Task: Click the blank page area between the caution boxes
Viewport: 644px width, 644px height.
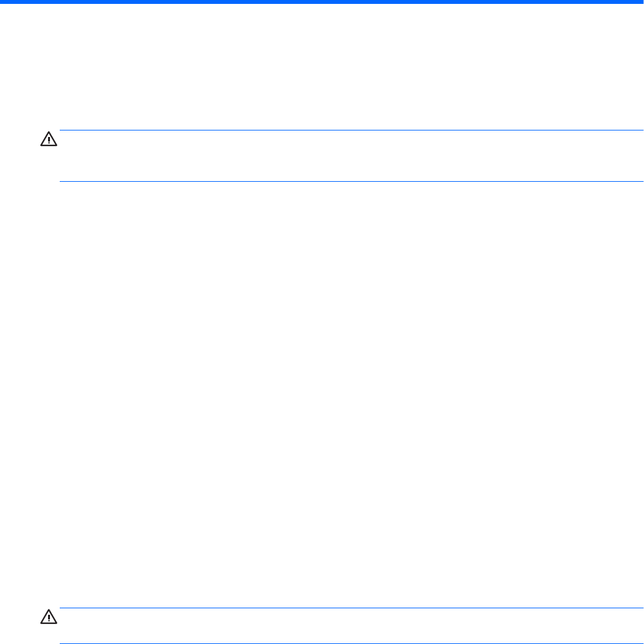Action: coord(322,390)
